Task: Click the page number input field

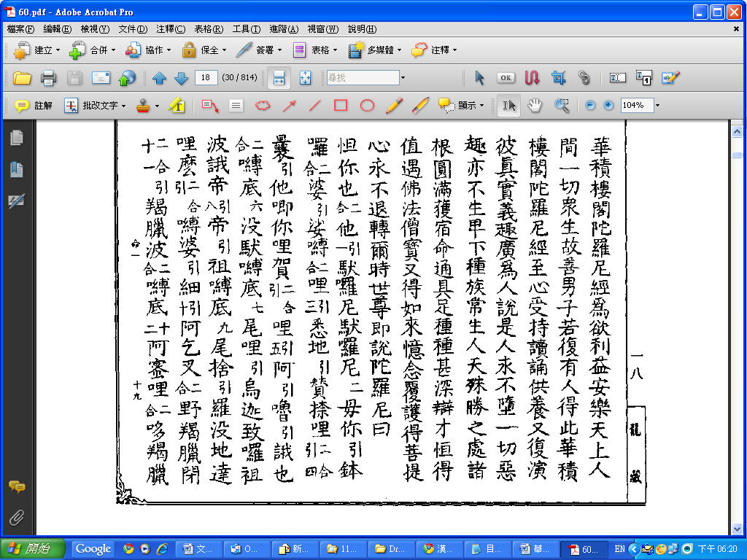Action: (207, 77)
